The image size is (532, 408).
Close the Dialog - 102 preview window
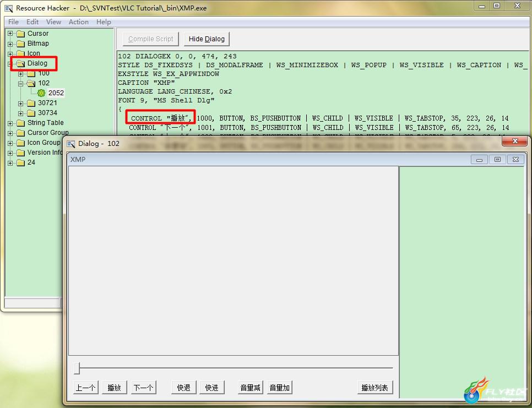[515, 141]
